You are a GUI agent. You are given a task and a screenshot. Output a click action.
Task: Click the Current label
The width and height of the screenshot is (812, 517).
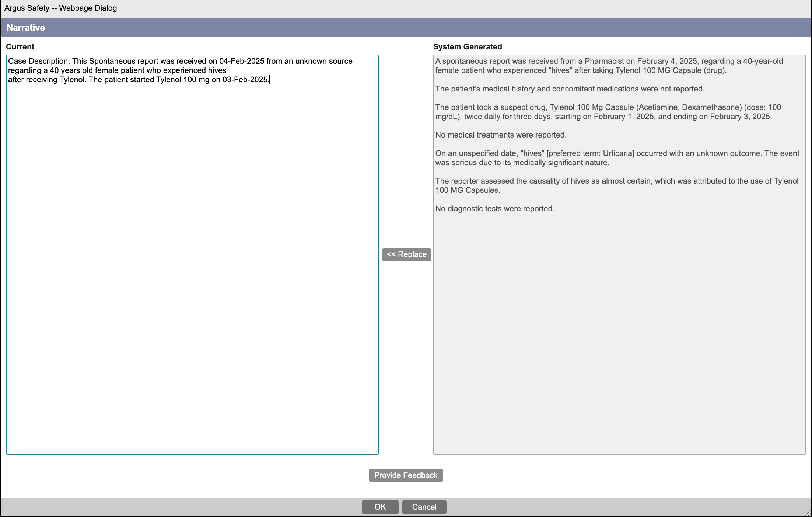tap(20, 47)
